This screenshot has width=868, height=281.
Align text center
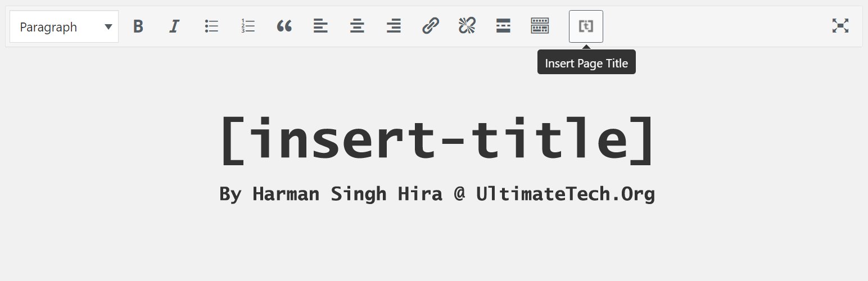pos(357,26)
